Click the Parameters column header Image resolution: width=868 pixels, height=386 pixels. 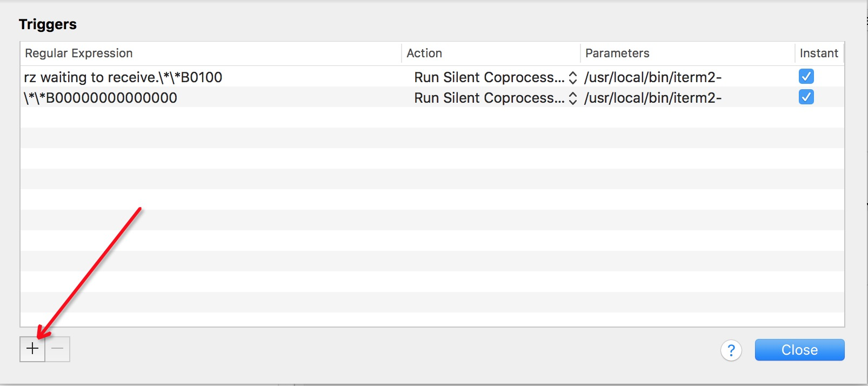(617, 53)
